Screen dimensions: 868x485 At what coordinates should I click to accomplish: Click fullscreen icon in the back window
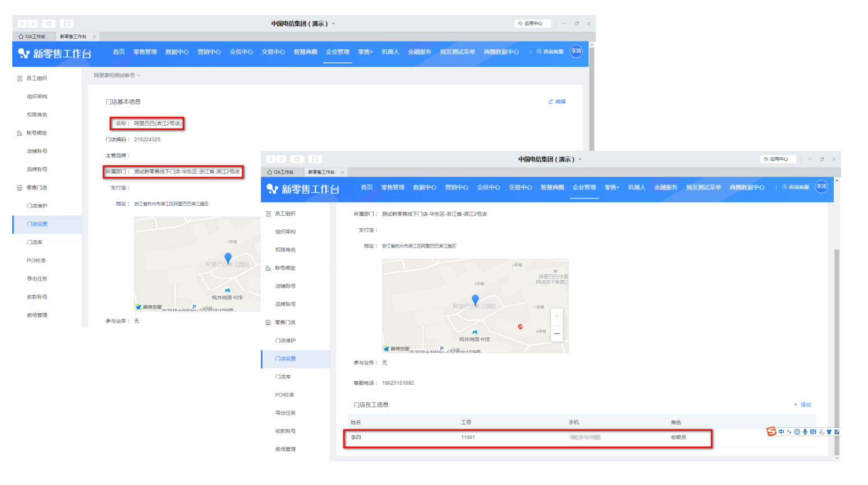pos(67,24)
